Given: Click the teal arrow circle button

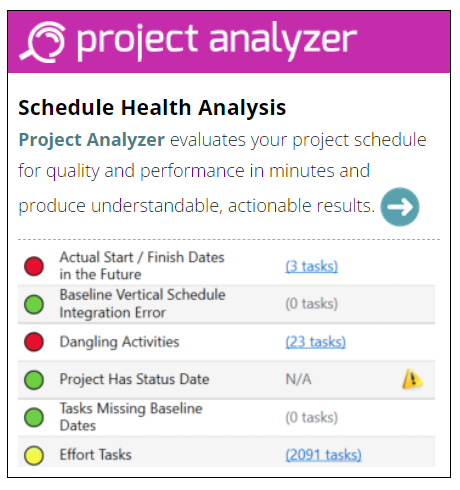Looking at the screenshot, I should click(400, 207).
